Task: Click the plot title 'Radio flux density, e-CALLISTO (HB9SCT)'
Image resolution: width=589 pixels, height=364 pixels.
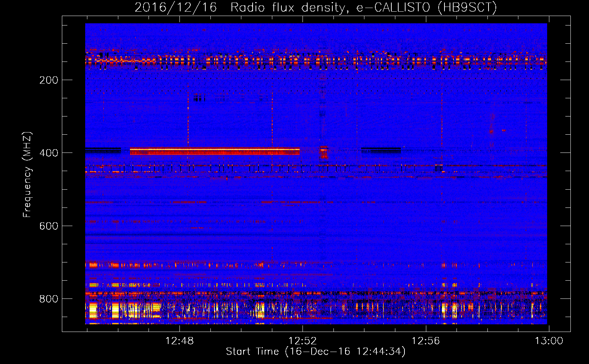Action: click(x=363, y=7)
